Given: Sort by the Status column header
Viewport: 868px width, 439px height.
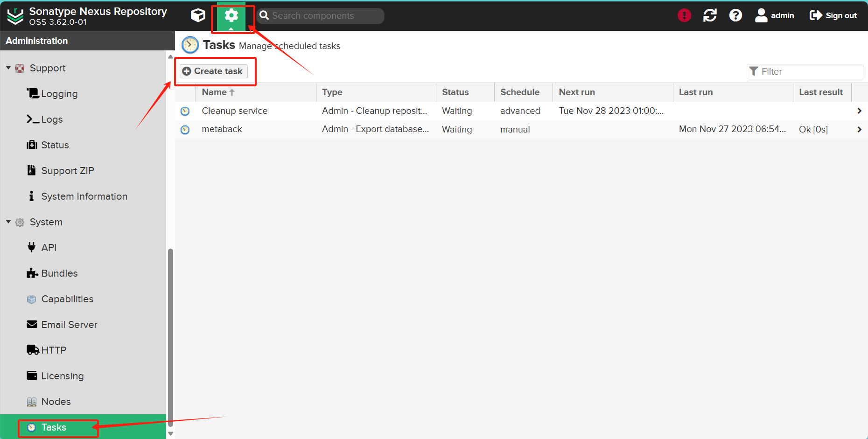Looking at the screenshot, I should 465,92.
